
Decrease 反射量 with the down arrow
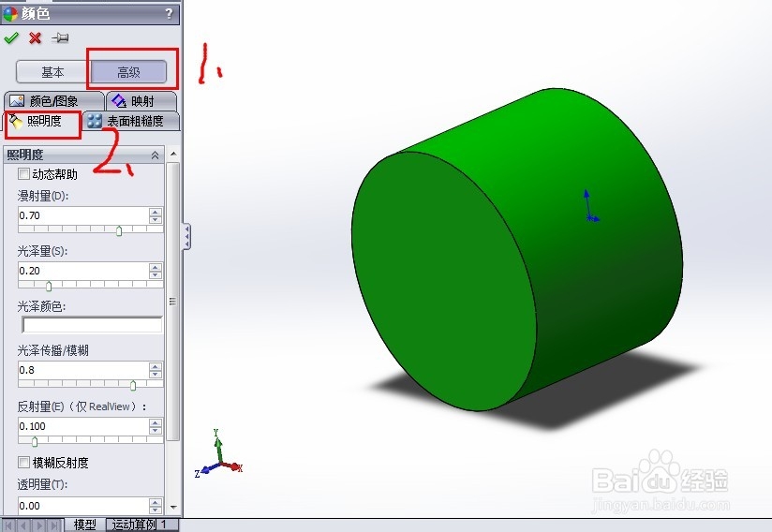156,430
